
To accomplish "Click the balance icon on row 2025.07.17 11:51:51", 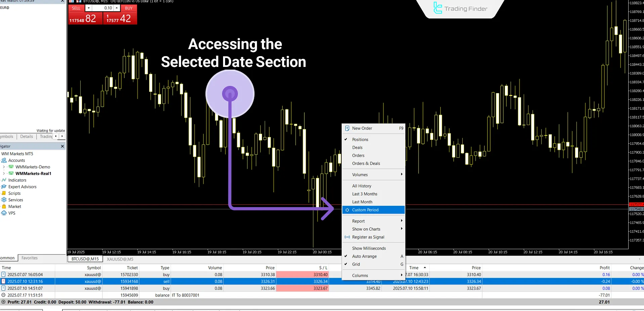I will click(x=3, y=295).
